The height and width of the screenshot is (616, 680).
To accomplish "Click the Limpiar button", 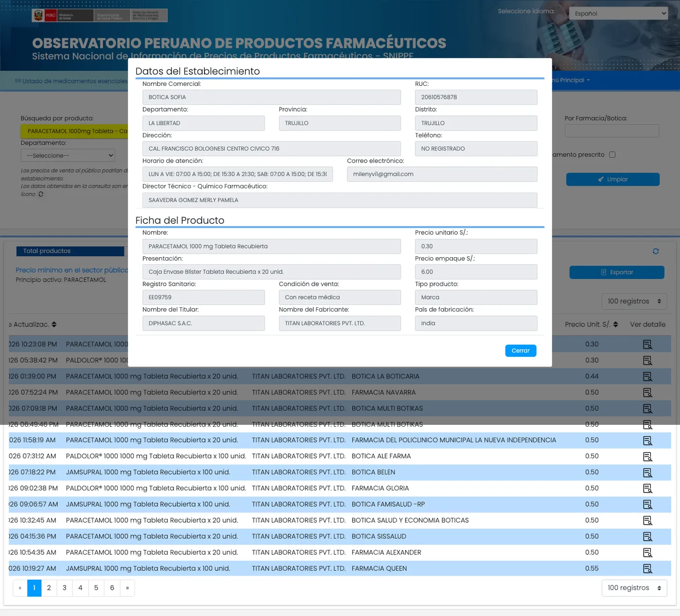I will [613, 179].
